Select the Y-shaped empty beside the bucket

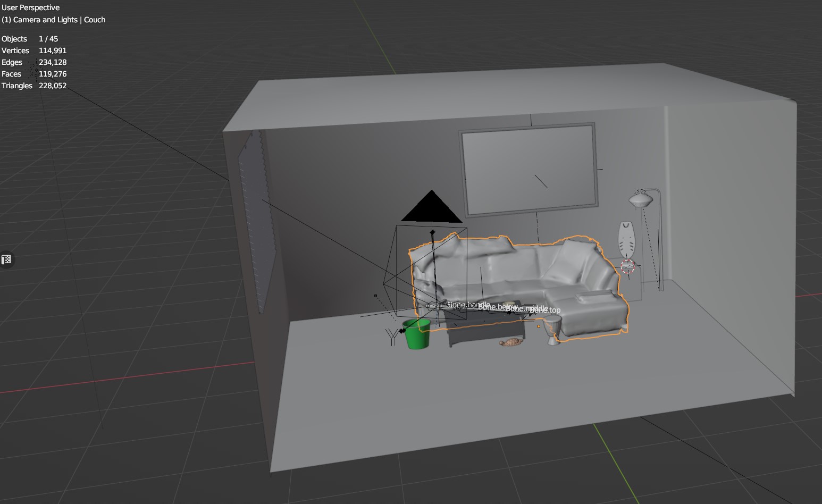point(392,335)
